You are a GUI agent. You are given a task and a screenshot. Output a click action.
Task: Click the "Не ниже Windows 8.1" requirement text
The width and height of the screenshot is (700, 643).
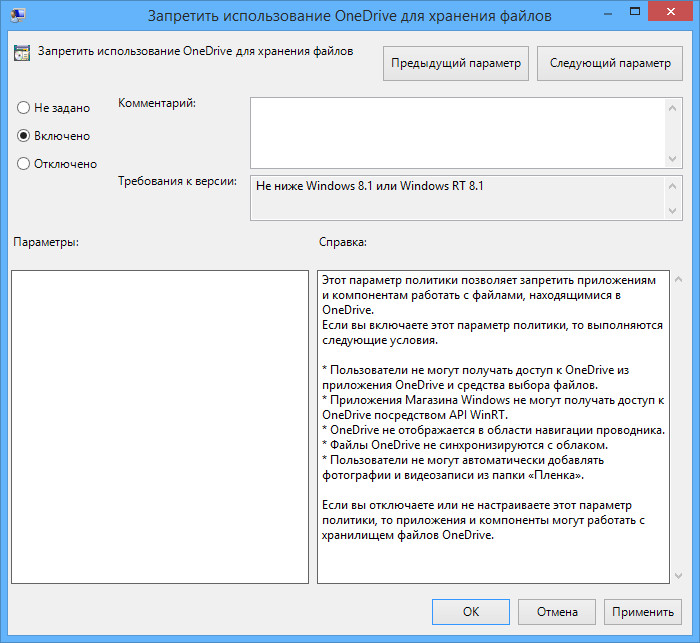click(370, 186)
